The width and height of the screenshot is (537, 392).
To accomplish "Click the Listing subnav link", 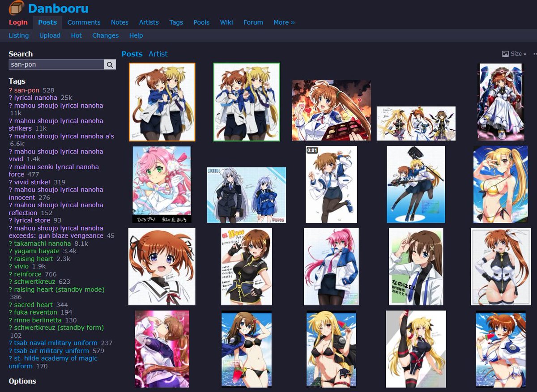I will (x=19, y=35).
